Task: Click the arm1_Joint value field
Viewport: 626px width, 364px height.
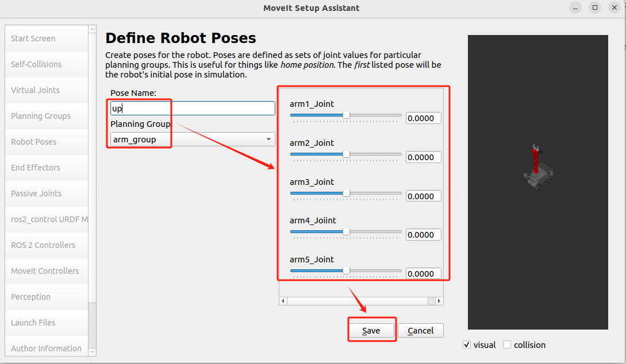Action: click(423, 118)
